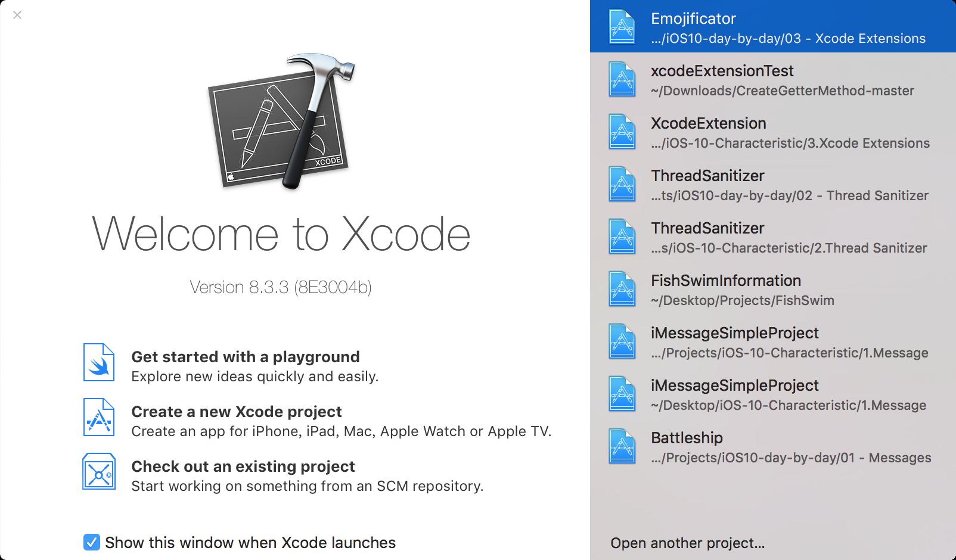Click the Version 8.3.3 (8E3004b) text
Image resolution: width=956 pixels, height=560 pixels.
281,288
